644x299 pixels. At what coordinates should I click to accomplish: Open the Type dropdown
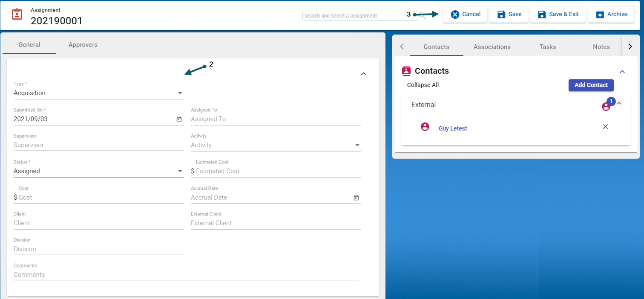tap(180, 93)
